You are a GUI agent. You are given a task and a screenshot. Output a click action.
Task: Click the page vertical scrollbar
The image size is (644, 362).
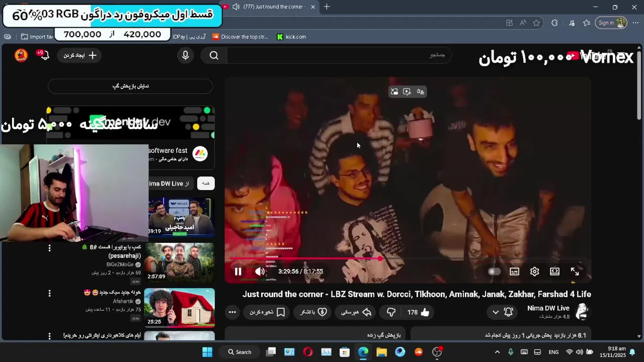639,85
